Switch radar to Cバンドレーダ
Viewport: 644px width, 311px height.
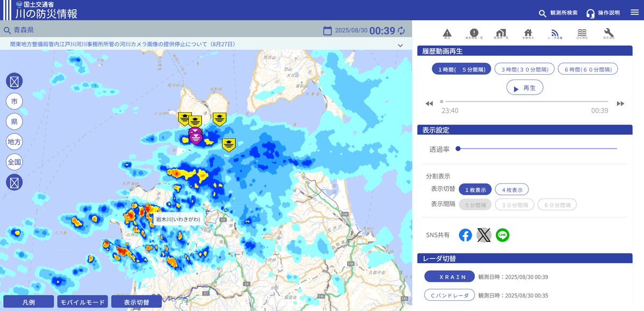(450, 295)
